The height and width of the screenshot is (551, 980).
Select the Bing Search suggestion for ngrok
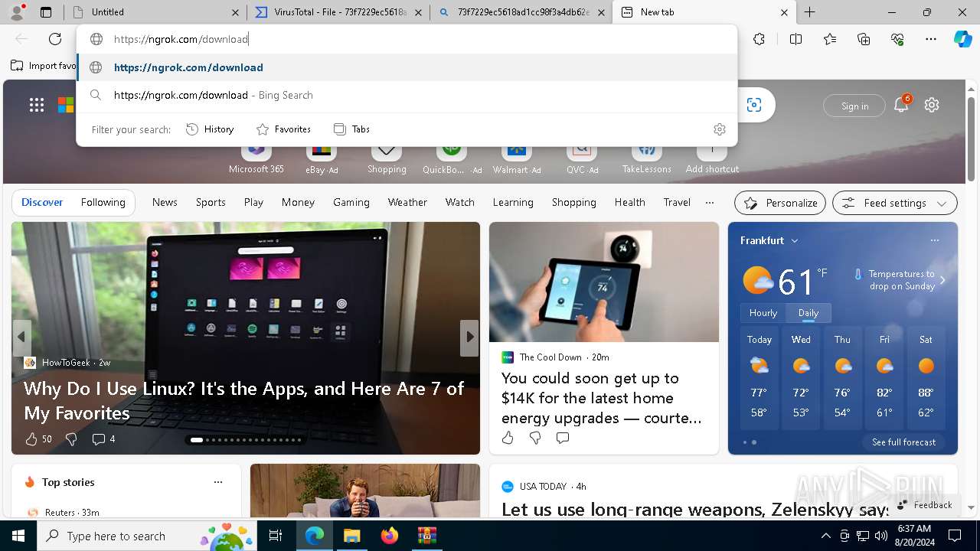coord(407,95)
